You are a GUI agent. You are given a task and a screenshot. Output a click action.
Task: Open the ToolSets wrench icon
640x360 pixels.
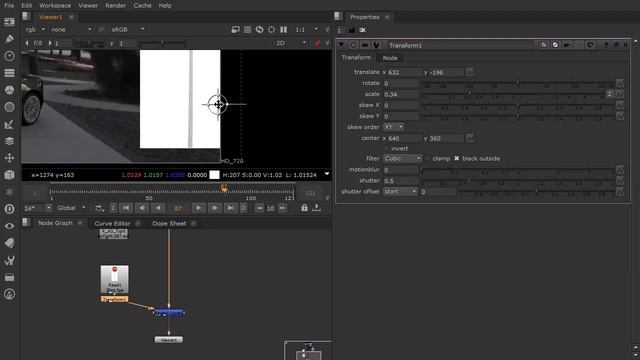click(x=9, y=260)
